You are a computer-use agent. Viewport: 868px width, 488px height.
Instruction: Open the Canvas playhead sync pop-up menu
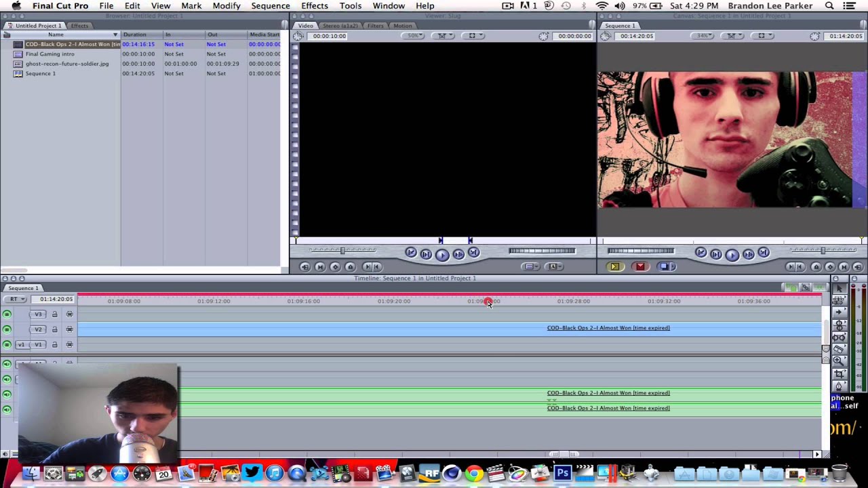tap(732, 36)
